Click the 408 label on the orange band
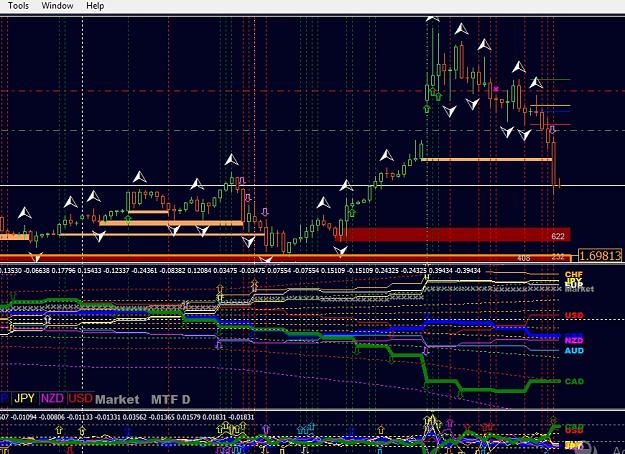The height and width of the screenshot is (454, 625). pyautogui.click(x=523, y=258)
